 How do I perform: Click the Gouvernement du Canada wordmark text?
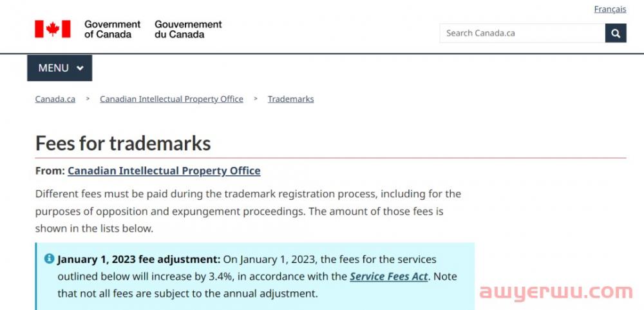point(188,29)
